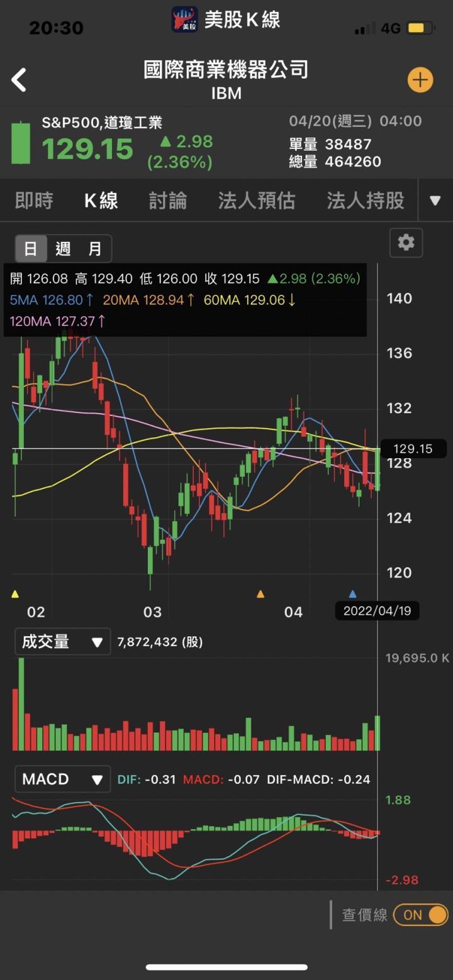The image size is (453, 980).
Task: Tap the 120MA 127.37 value
Action: tap(57, 321)
